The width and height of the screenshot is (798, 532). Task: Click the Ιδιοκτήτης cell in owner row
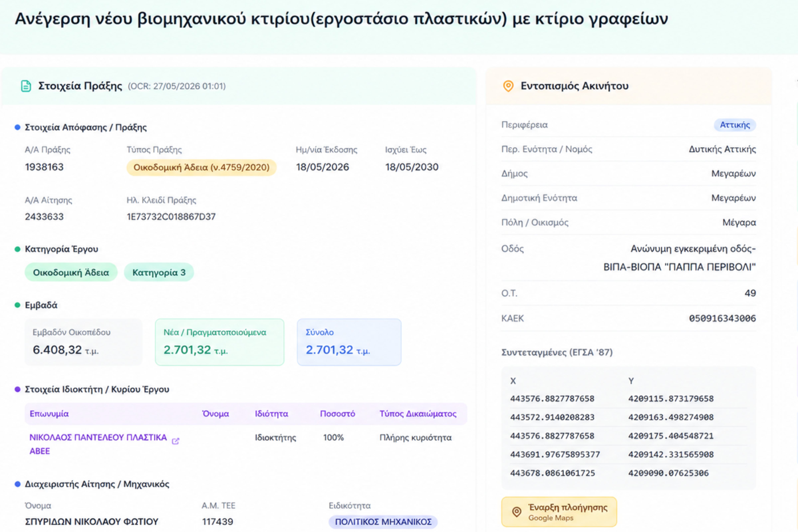pyautogui.click(x=275, y=438)
